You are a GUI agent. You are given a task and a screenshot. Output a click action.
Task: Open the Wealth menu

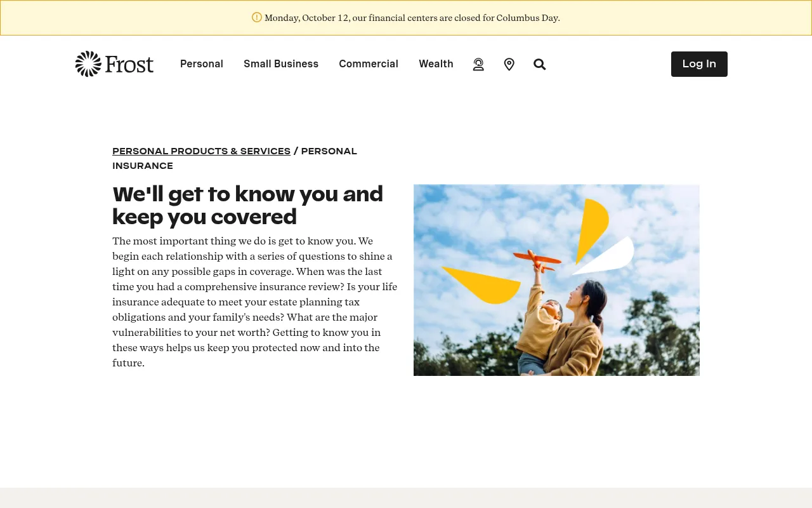[x=436, y=64]
